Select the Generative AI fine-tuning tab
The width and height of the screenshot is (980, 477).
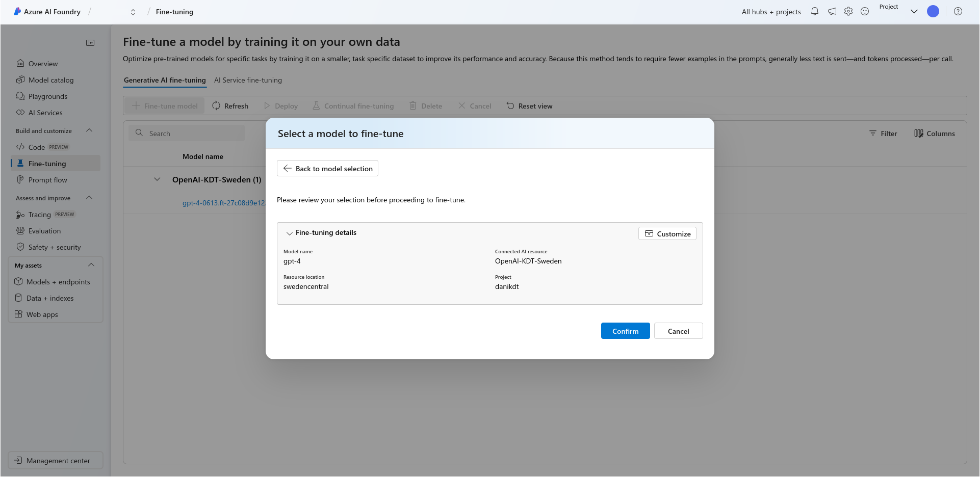pyautogui.click(x=165, y=80)
